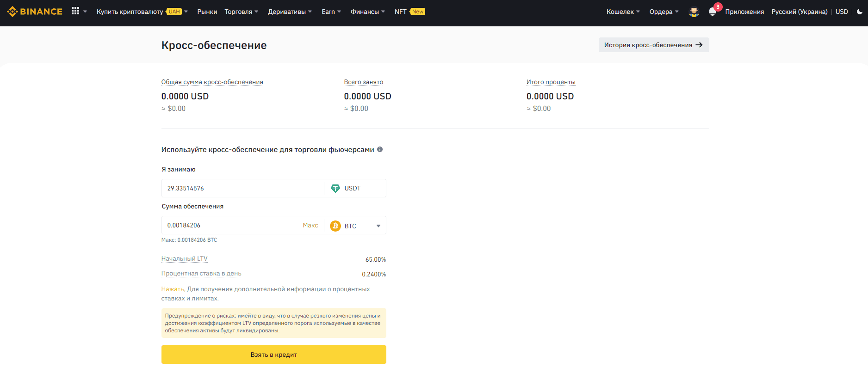Open the user profile avatar icon
Screen dimensions: 868x373
(x=694, y=12)
